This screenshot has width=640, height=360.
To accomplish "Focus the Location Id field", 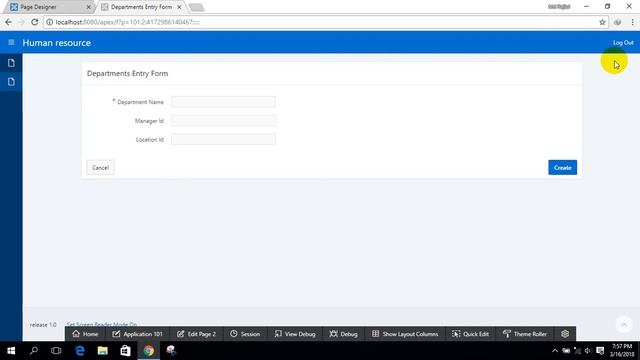I will point(223,139).
